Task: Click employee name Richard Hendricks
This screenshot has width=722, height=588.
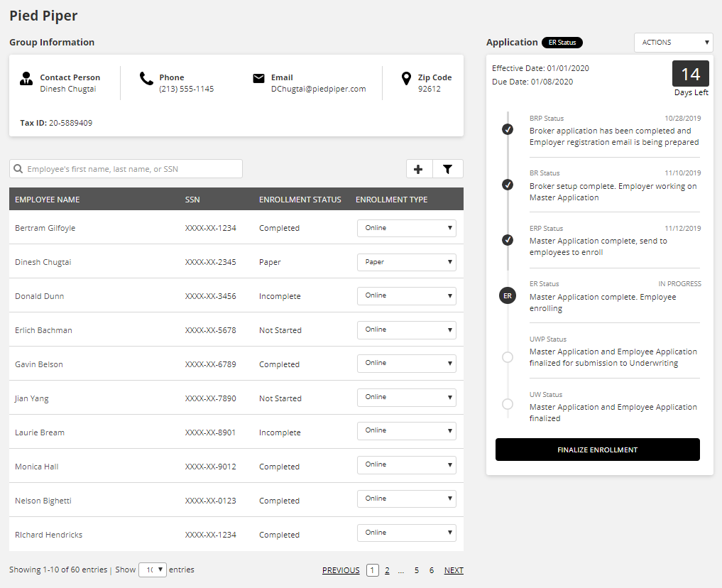Action: pyautogui.click(x=48, y=535)
